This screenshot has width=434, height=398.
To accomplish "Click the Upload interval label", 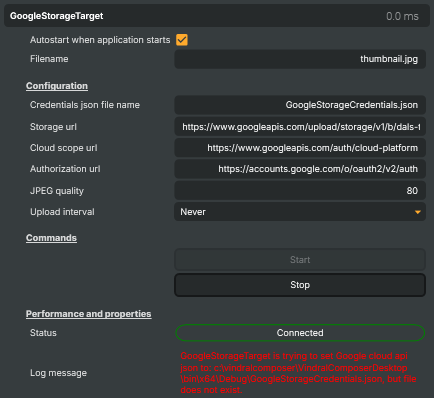I will coord(62,212).
